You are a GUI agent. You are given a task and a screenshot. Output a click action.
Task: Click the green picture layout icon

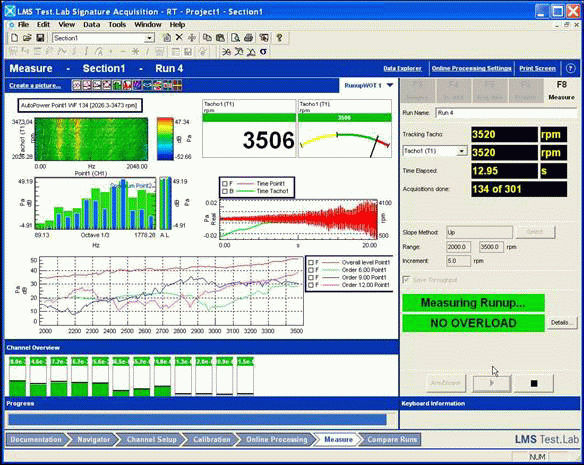point(117,85)
